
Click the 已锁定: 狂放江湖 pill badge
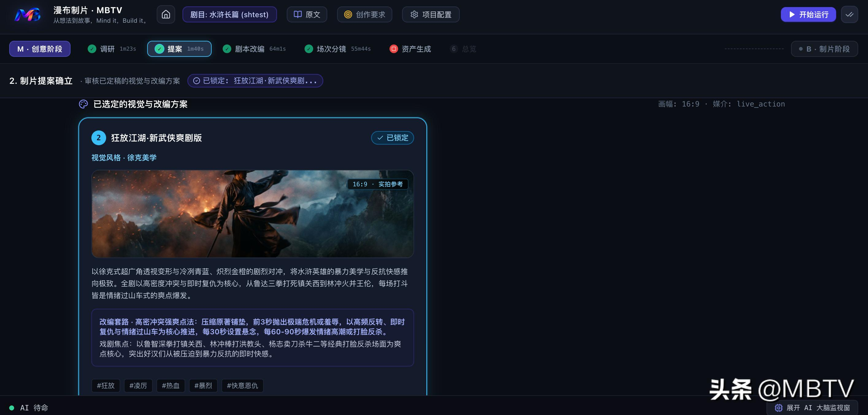pyautogui.click(x=255, y=81)
